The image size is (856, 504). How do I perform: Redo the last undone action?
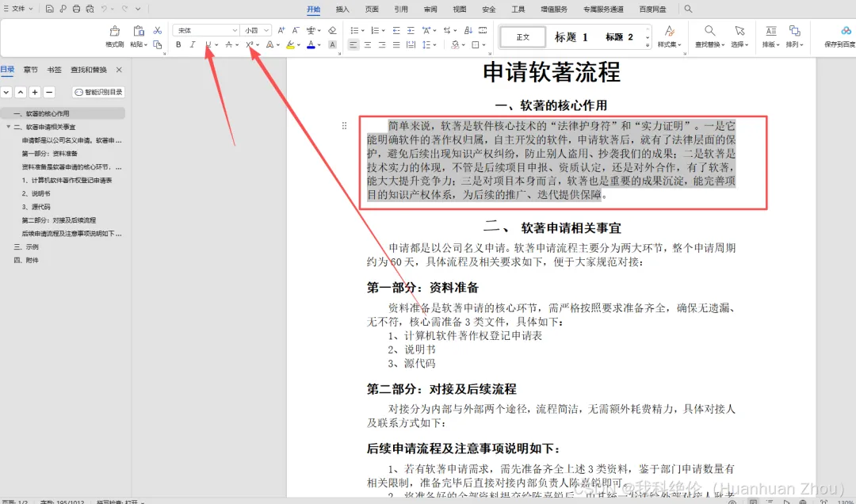125,9
